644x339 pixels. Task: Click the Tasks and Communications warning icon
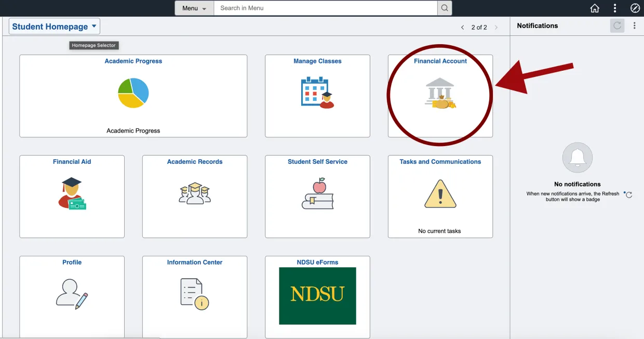(440, 192)
